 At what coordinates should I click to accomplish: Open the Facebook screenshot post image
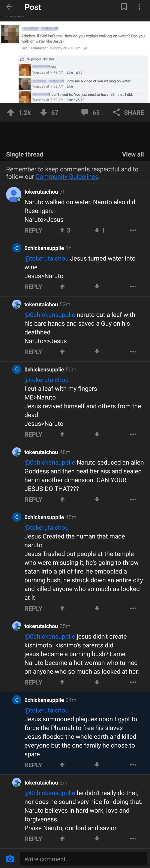point(75,62)
